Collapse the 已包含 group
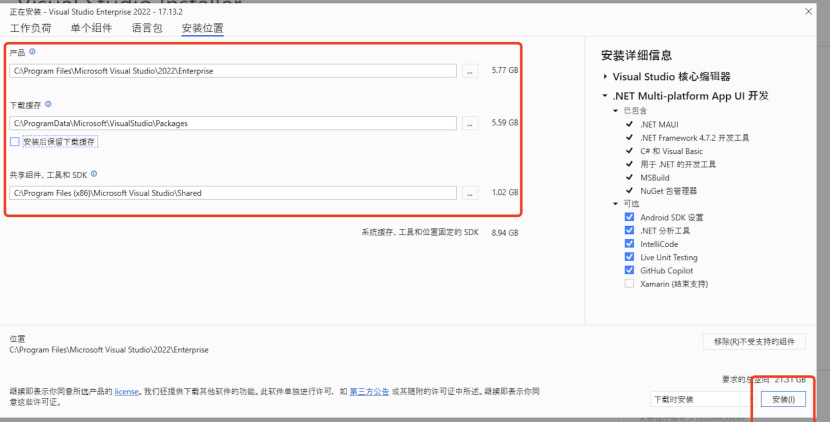The image size is (830, 422). [616, 111]
